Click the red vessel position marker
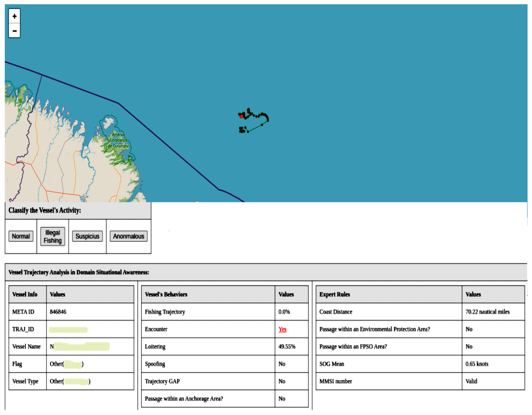 click(x=241, y=116)
